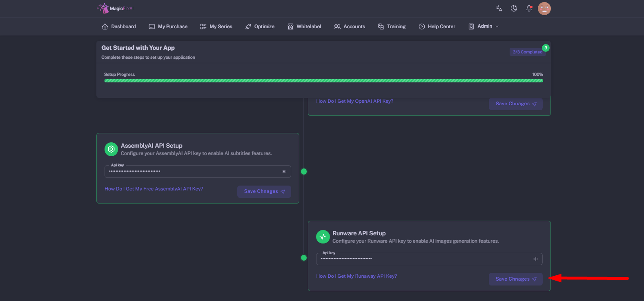Screen dimensions: 644x301
Task: Click the Dashboard home icon
Action: 105,27
